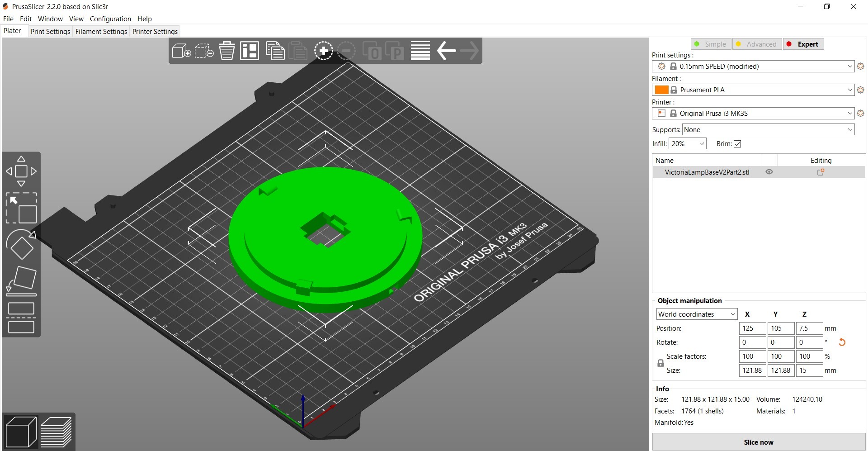Image resolution: width=868 pixels, height=451 pixels.
Task: Click the Size Z input field
Action: pos(809,370)
